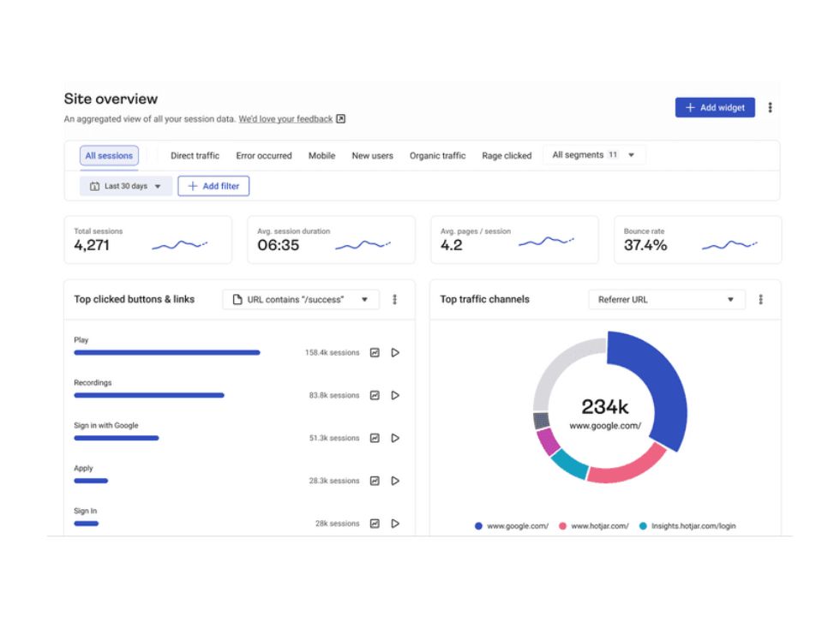Open the kebab menu on Top traffic channels
The image size is (840, 617).
(761, 299)
